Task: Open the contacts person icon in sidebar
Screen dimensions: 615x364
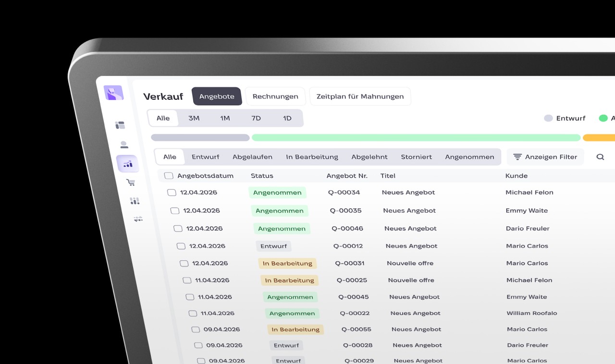Action: pyautogui.click(x=124, y=145)
